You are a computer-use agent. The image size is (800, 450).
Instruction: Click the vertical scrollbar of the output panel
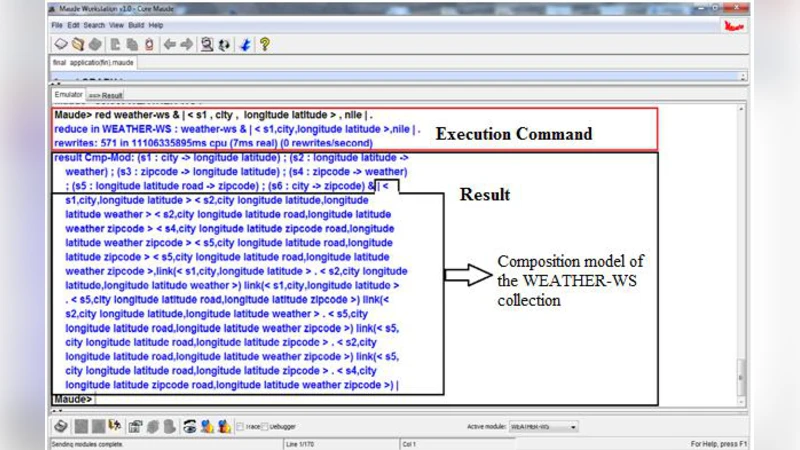(742, 250)
